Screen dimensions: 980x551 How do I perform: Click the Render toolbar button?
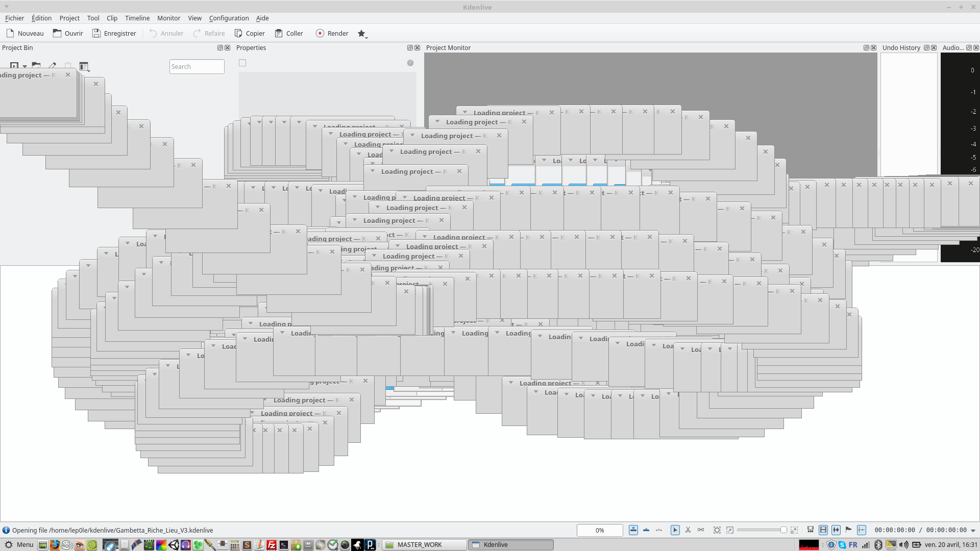tap(332, 33)
